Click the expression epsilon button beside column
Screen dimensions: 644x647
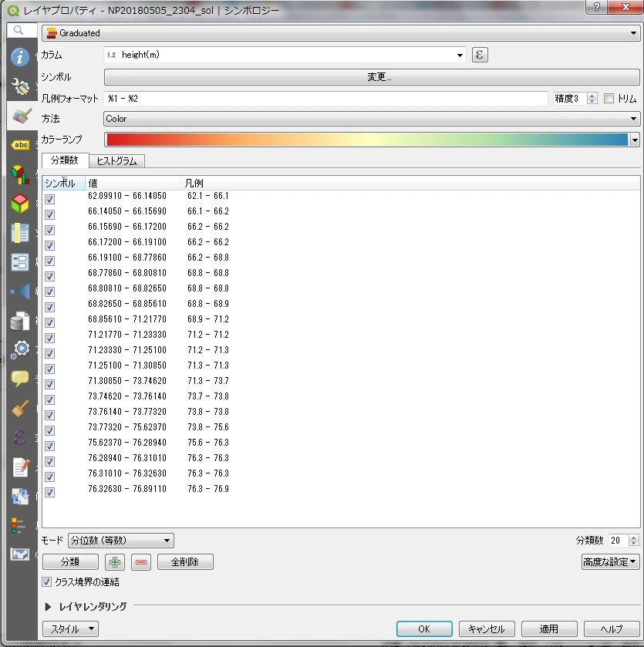click(x=480, y=55)
